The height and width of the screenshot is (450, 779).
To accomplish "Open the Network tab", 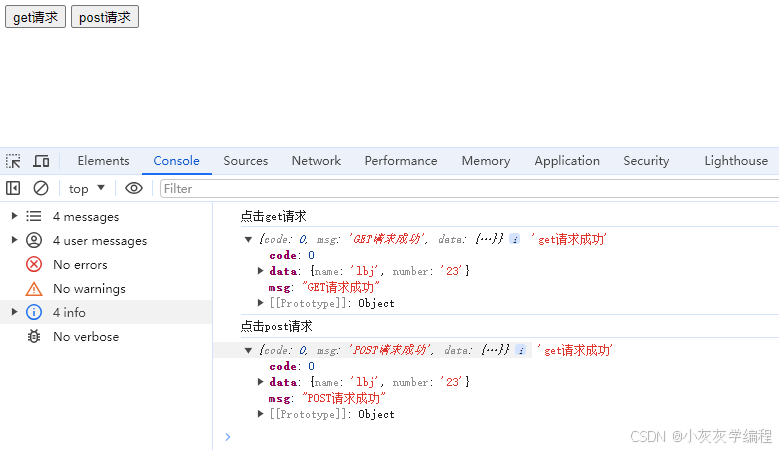I will click(316, 161).
